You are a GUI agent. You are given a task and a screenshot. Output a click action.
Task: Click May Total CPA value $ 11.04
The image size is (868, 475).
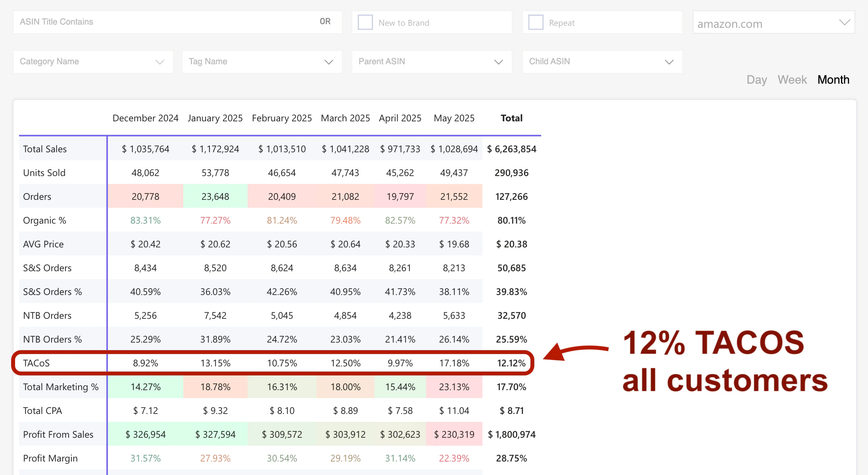pos(454,411)
